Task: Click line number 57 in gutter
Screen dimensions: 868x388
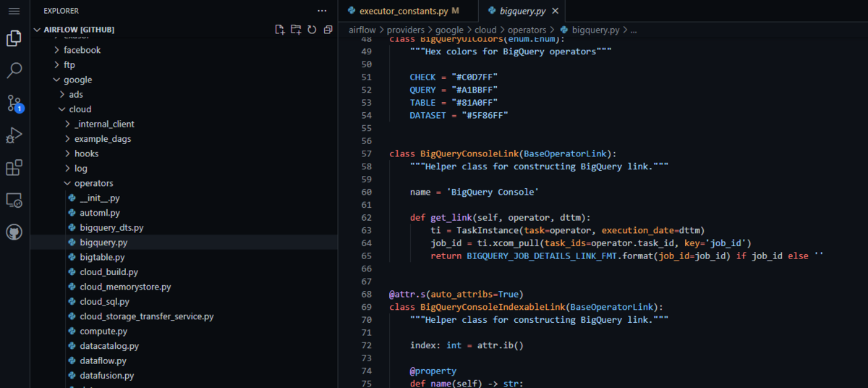Action: [x=365, y=153]
